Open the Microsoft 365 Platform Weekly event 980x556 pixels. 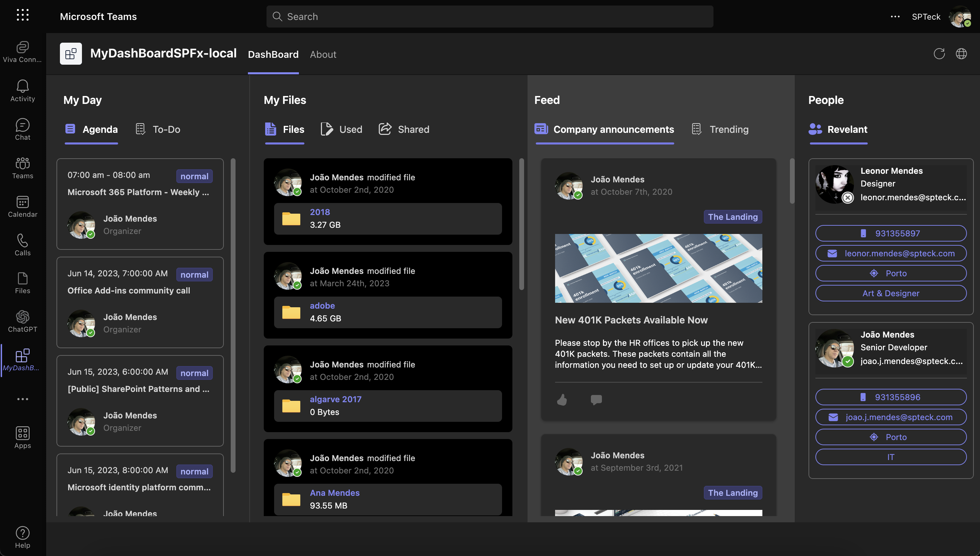(x=140, y=204)
